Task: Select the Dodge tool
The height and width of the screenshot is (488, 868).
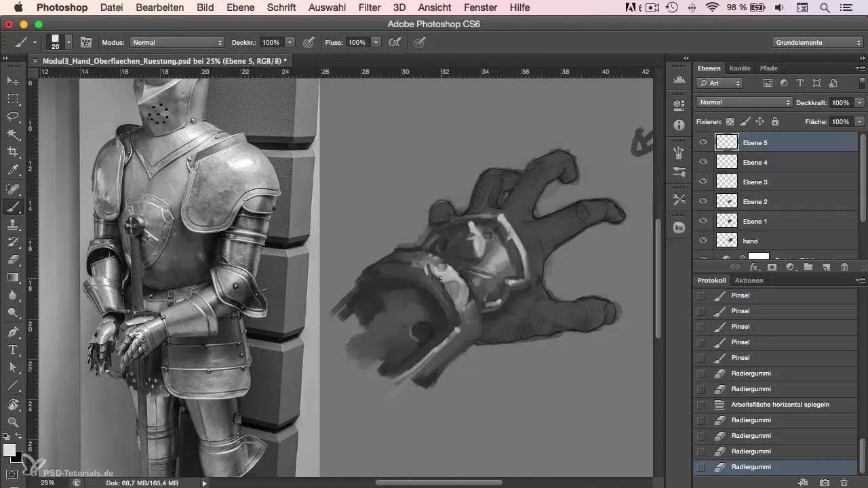Action: [13, 312]
